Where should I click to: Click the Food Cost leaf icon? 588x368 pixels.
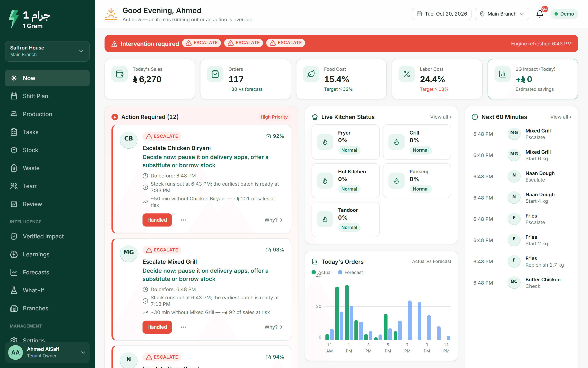311,74
